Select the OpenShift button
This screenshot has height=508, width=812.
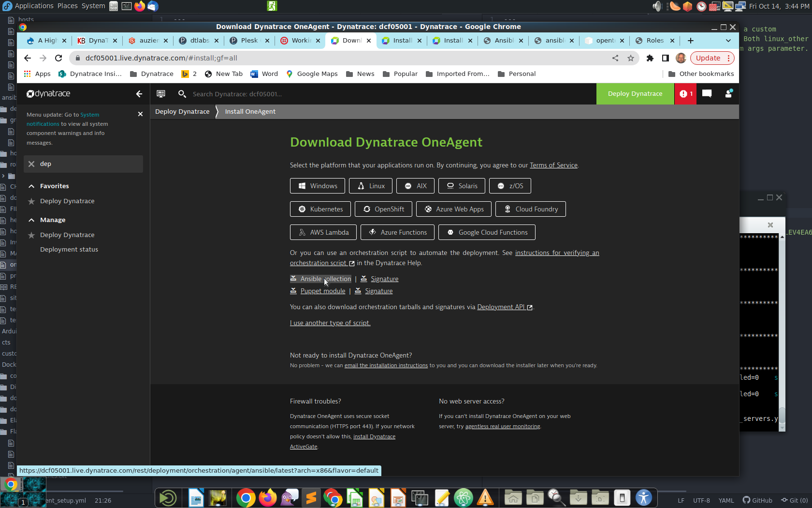click(383, 209)
